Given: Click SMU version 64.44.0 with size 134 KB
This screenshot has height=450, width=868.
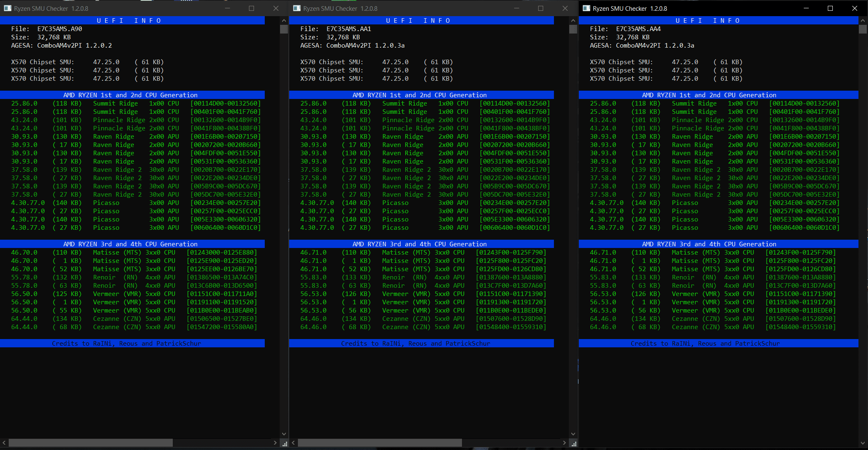Looking at the screenshot, I should pos(24,319).
